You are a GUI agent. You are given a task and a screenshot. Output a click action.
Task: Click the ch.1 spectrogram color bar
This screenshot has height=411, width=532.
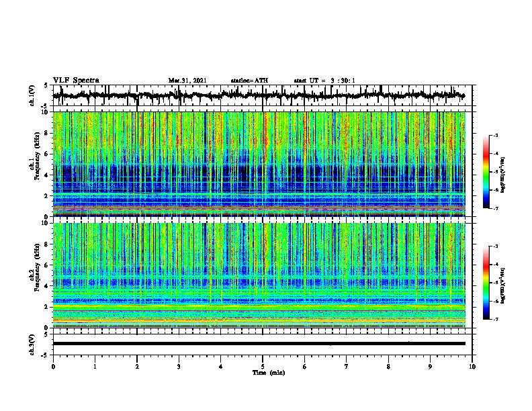[x=486, y=172]
